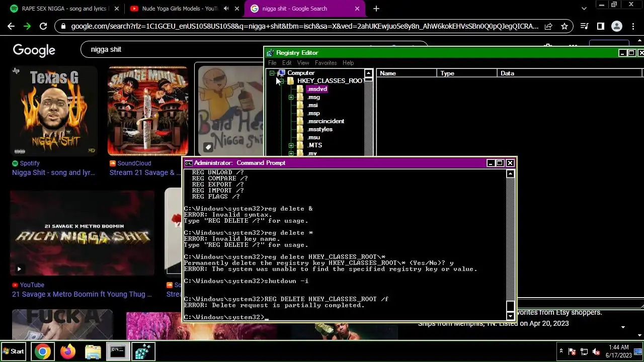Open Action Center flag tray icon
The height and width of the screenshot is (362, 644).
572,351
